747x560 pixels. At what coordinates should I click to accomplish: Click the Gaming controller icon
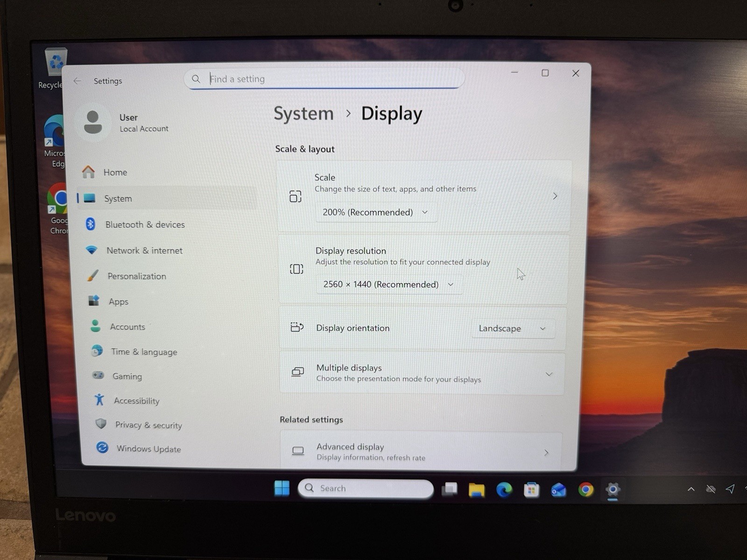coord(98,375)
